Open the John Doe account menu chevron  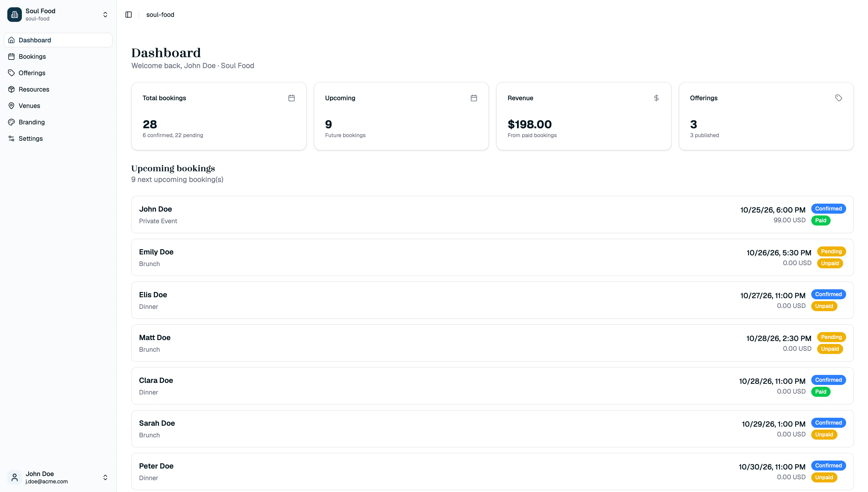[105, 477]
